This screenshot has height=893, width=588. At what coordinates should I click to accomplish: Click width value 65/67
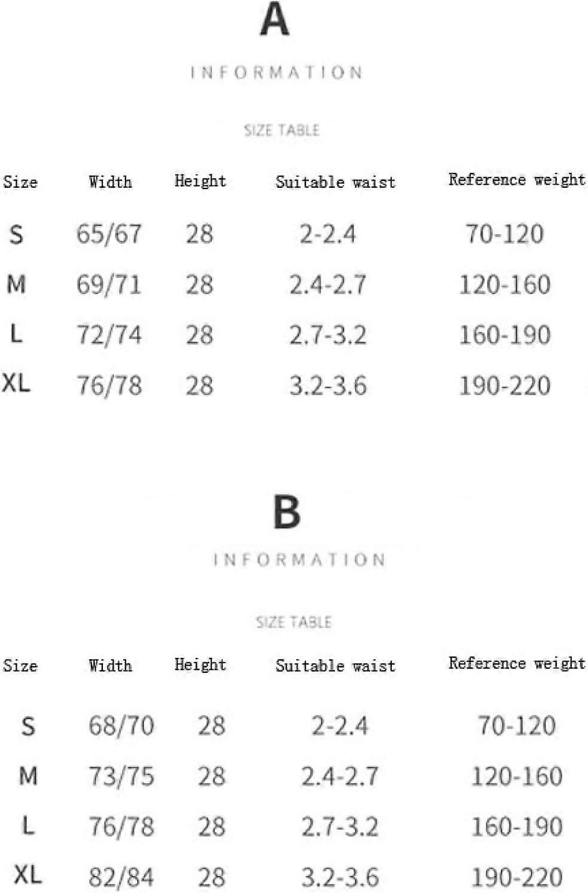pos(109,233)
